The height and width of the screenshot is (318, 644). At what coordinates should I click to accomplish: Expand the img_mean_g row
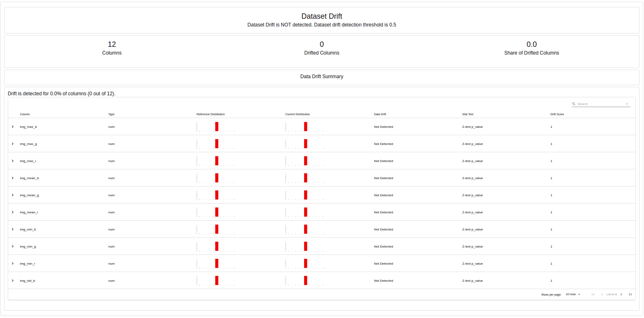(x=13, y=195)
